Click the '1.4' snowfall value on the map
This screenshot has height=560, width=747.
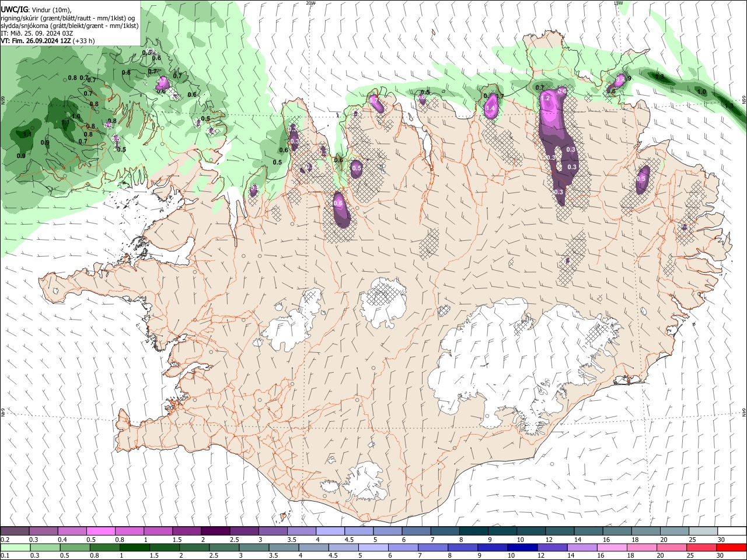(491, 108)
